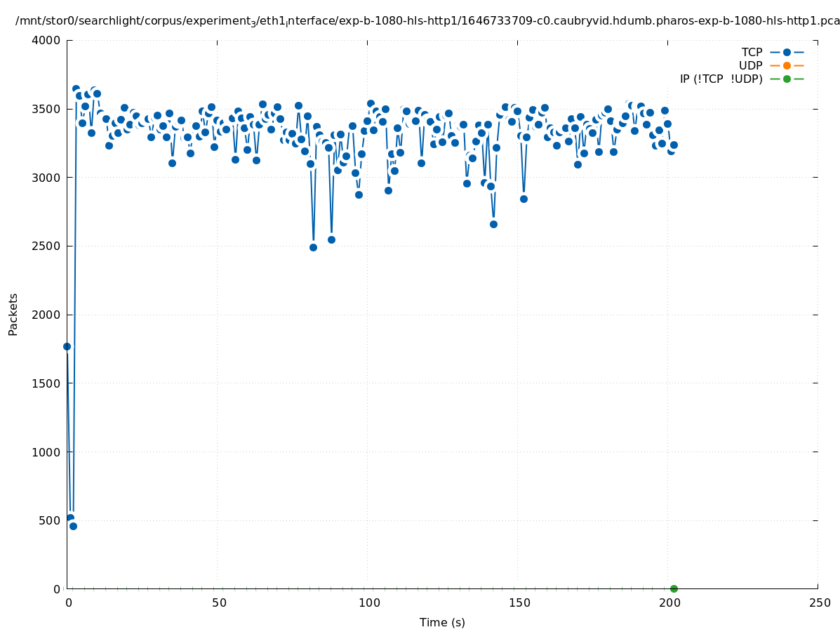Select the UDP legend label text
Image resolution: width=840 pixels, height=632 pixels.
(750, 65)
